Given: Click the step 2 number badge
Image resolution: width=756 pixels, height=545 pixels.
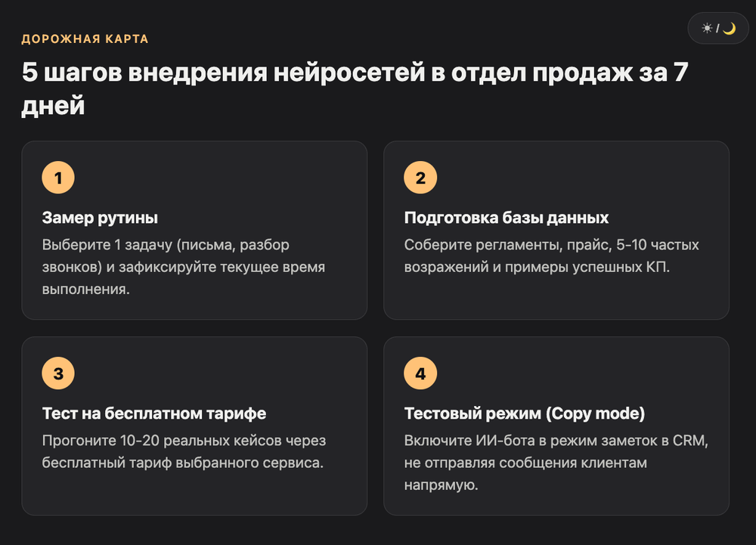Looking at the screenshot, I should 420,178.
